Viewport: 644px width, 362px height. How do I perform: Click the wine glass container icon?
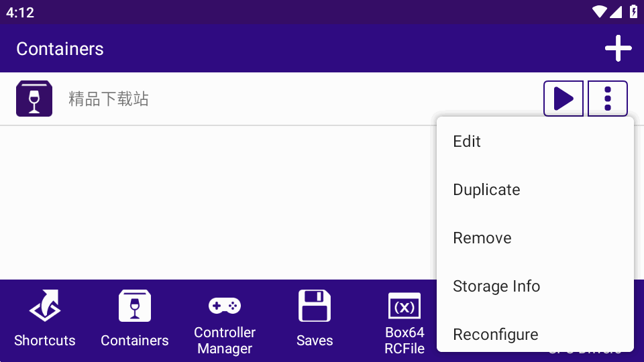pyautogui.click(x=34, y=99)
